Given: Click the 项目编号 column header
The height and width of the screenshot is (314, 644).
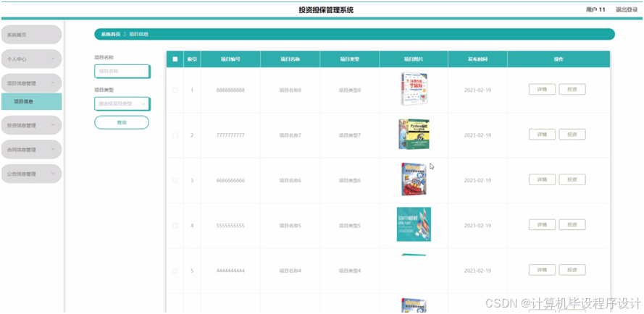Looking at the screenshot, I should (230, 59).
